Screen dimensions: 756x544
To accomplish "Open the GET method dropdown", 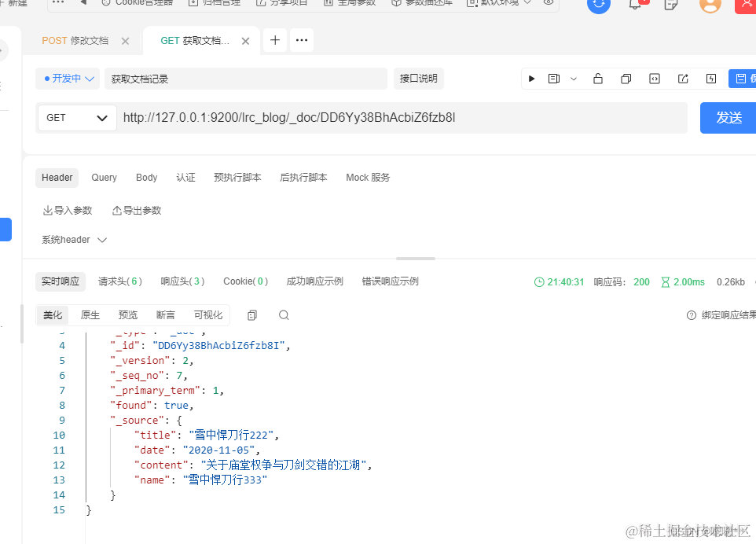I will (76, 118).
